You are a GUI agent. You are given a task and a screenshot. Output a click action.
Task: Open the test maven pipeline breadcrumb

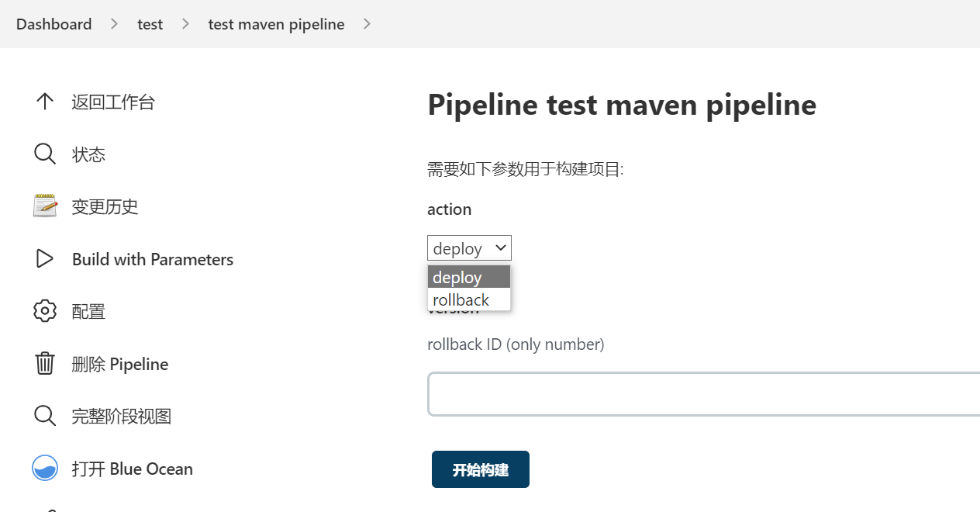(x=276, y=24)
